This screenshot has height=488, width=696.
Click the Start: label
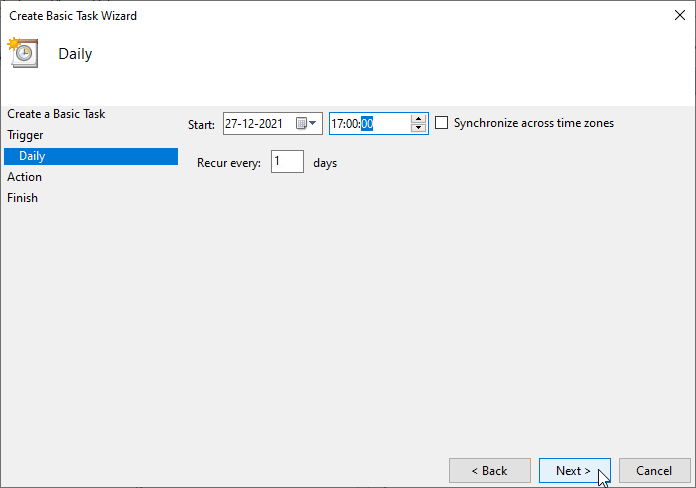coord(202,125)
